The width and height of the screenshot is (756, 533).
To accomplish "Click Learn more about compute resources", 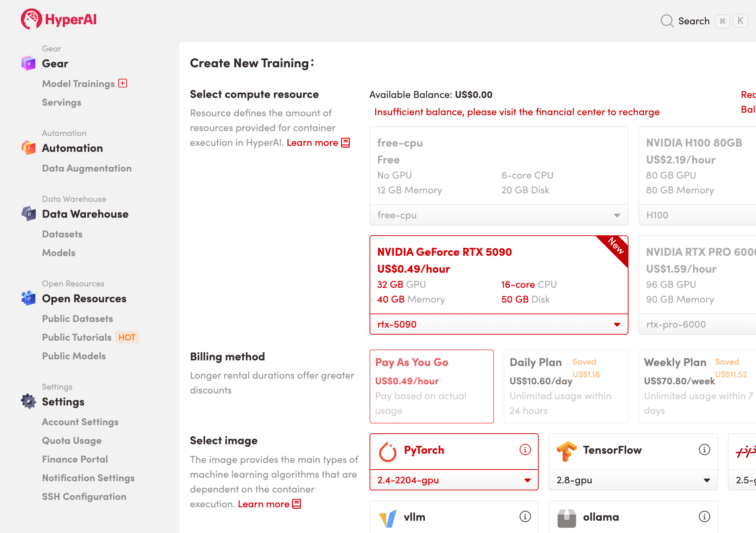I will coord(313,142).
